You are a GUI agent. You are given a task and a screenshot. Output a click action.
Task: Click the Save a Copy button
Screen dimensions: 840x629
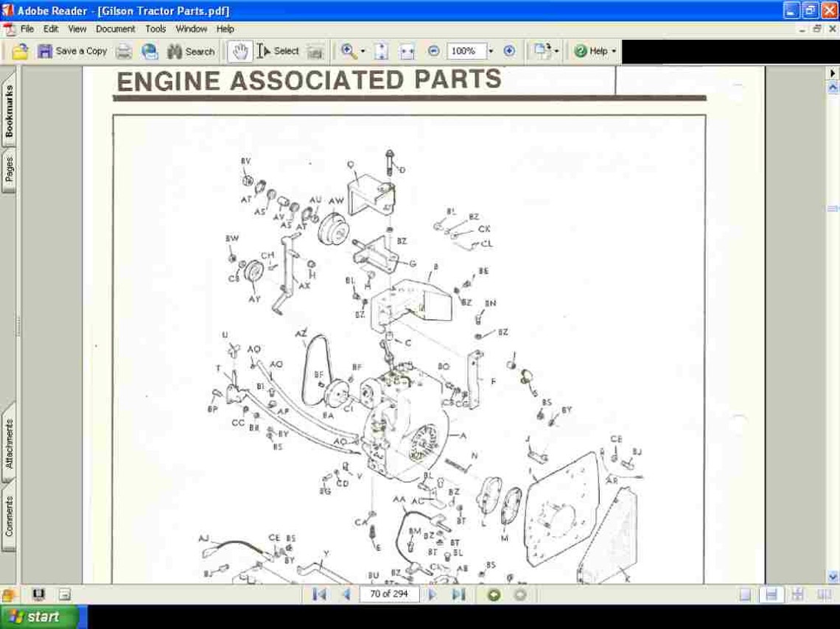tap(72, 52)
